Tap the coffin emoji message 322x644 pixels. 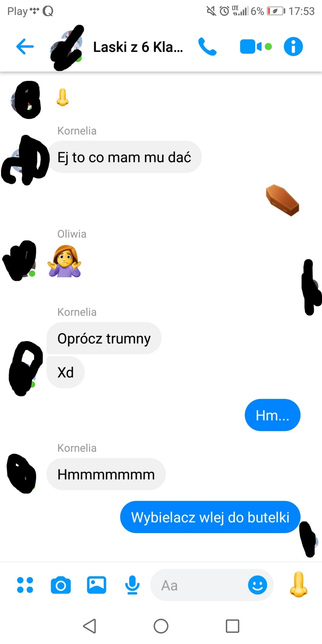[x=282, y=200]
